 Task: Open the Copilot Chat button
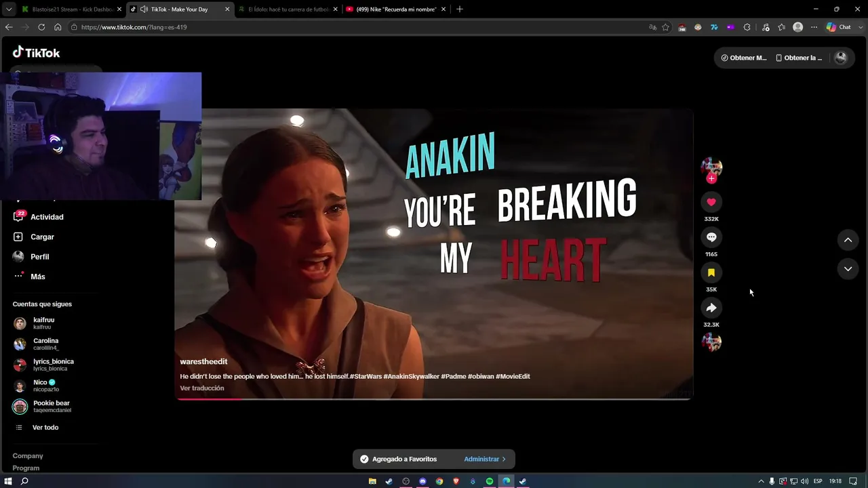click(839, 27)
